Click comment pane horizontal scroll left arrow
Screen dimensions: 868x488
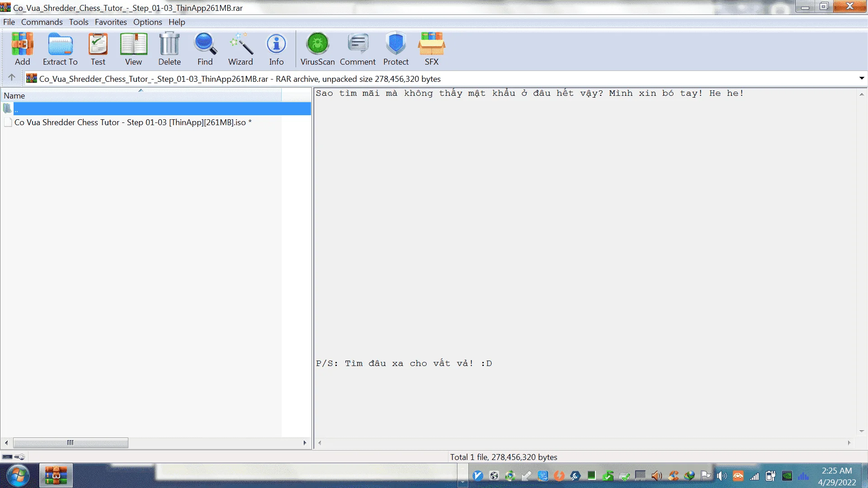[320, 442]
